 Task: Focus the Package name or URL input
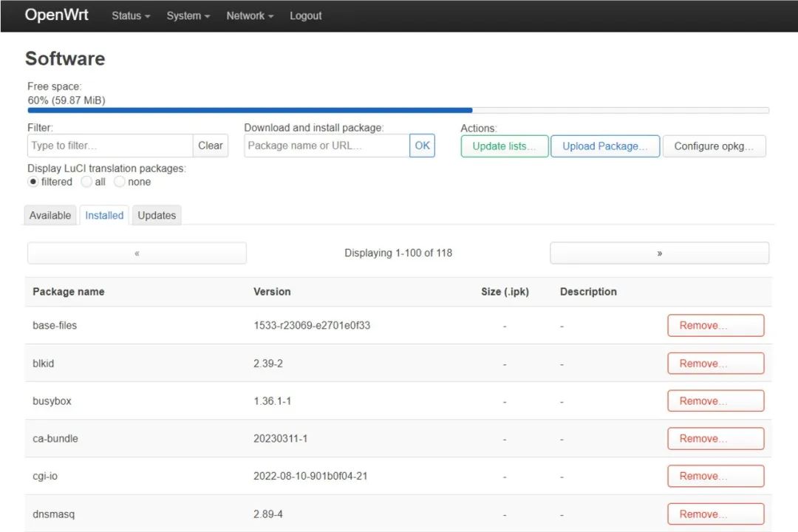(x=327, y=146)
